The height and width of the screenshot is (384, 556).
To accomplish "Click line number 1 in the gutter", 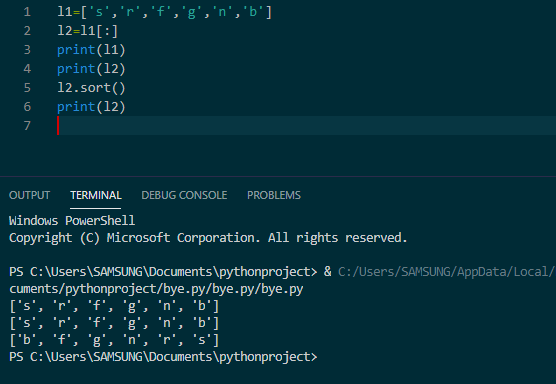I will click(x=27, y=12).
